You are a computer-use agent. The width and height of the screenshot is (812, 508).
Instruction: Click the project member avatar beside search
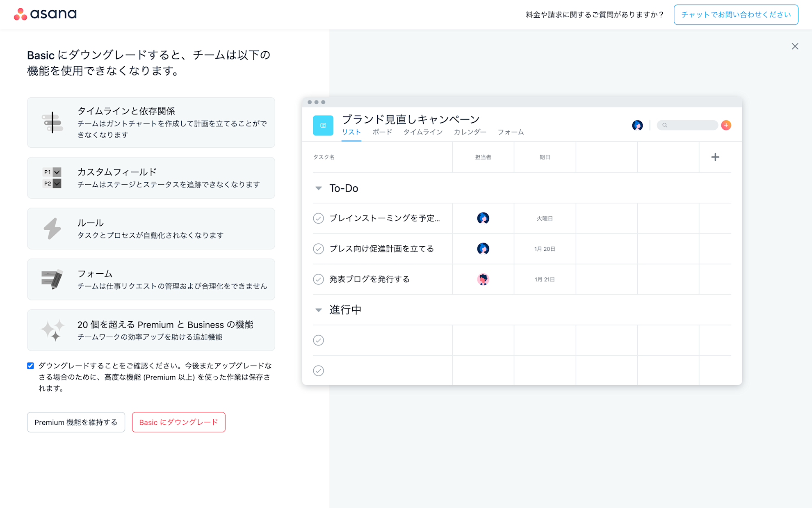click(637, 125)
